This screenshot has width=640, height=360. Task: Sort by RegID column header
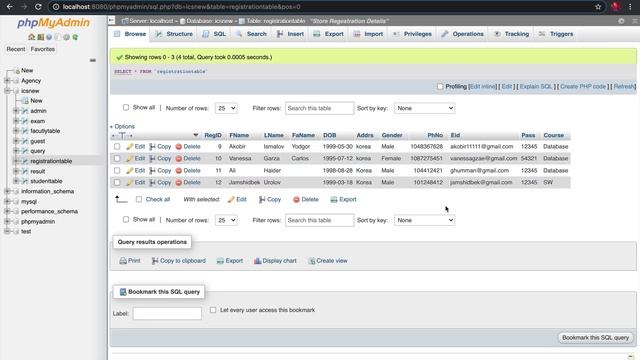(x=213, y=136)
